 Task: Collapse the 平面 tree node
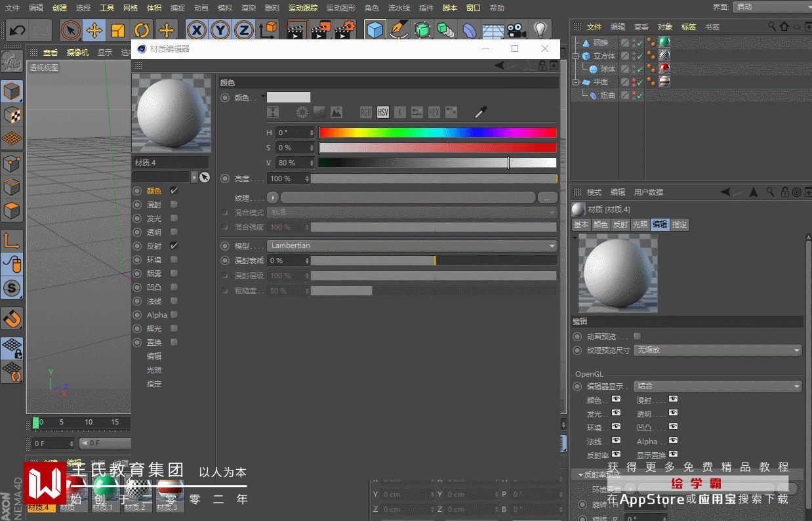(x=576, y=82)
